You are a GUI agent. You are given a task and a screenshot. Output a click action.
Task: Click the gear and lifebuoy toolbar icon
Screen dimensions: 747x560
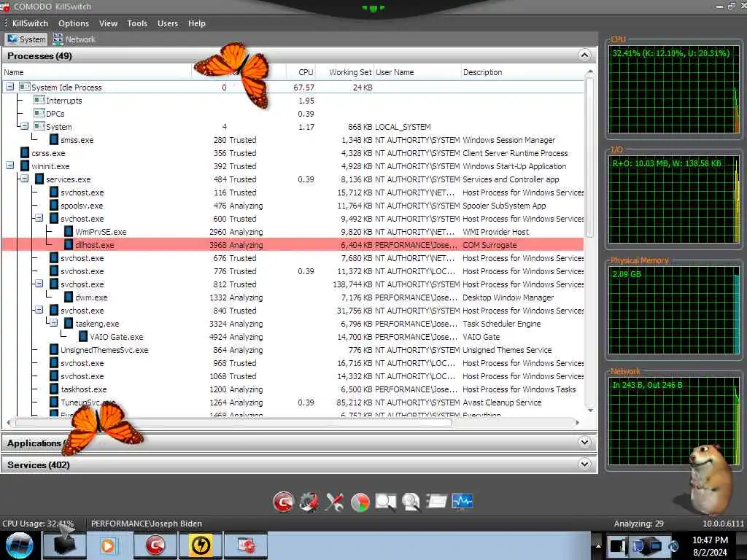pos(309,502)
